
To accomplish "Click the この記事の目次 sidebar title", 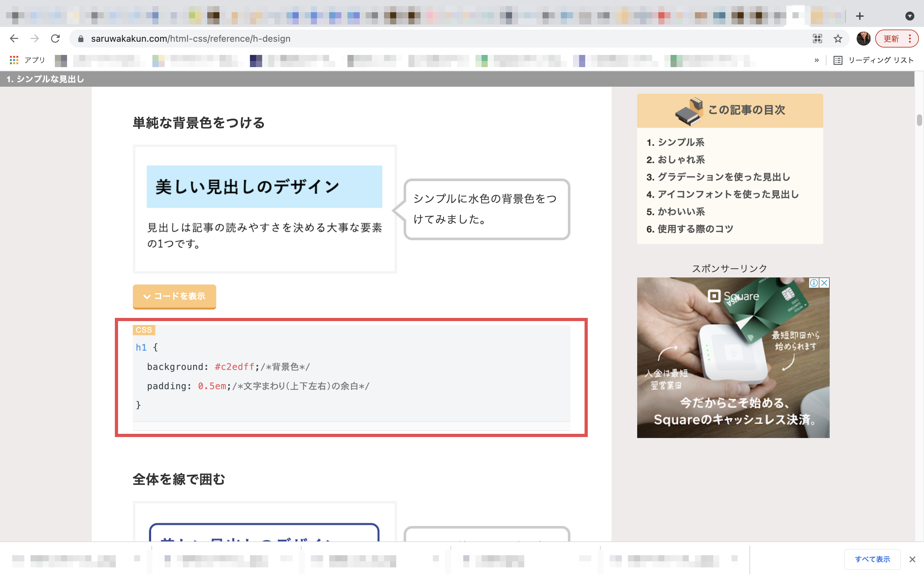I will pyautogui.click(x=747, y=110).
